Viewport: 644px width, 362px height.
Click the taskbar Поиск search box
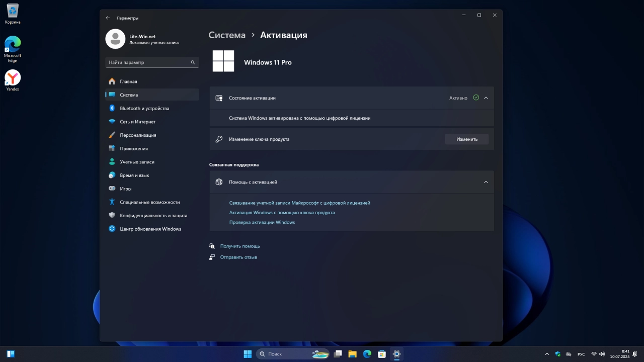(293, 354)
